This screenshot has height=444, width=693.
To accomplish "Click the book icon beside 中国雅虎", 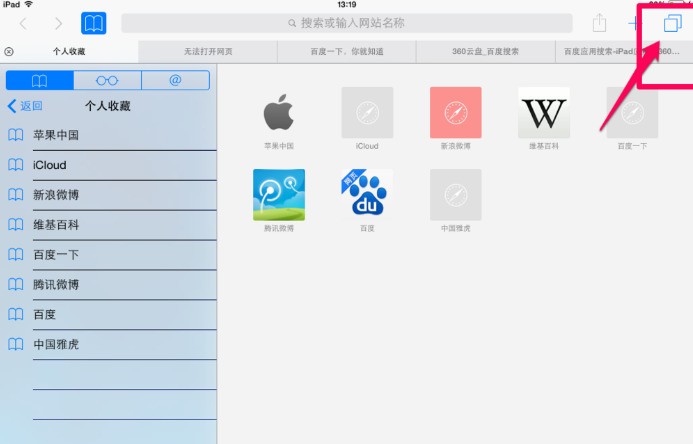I will [15, 344].
